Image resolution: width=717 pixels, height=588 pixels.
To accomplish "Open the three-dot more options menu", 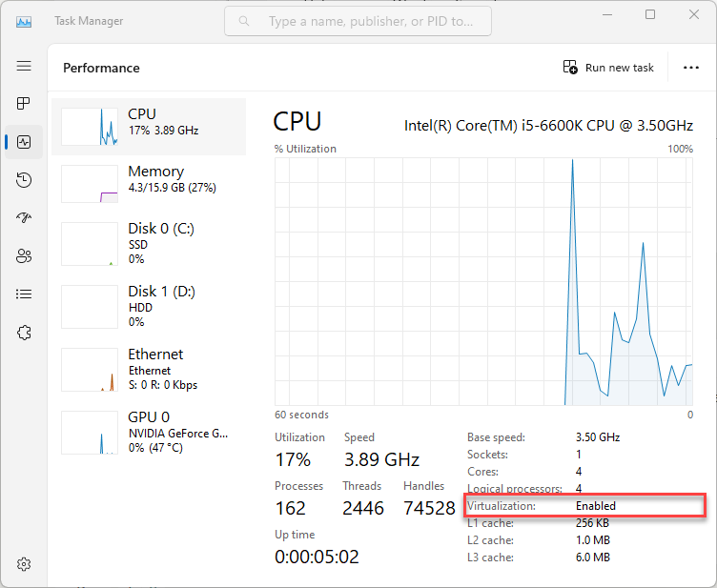I will point(691,68).
